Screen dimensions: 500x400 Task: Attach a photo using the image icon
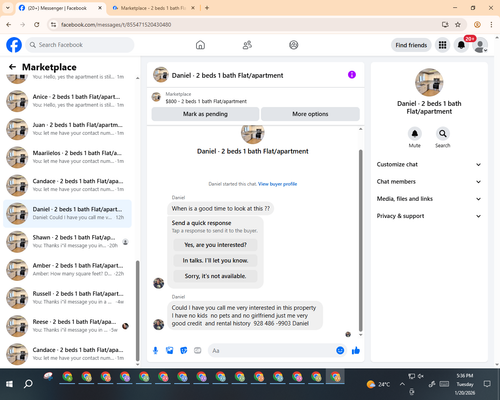click(169, 350)
